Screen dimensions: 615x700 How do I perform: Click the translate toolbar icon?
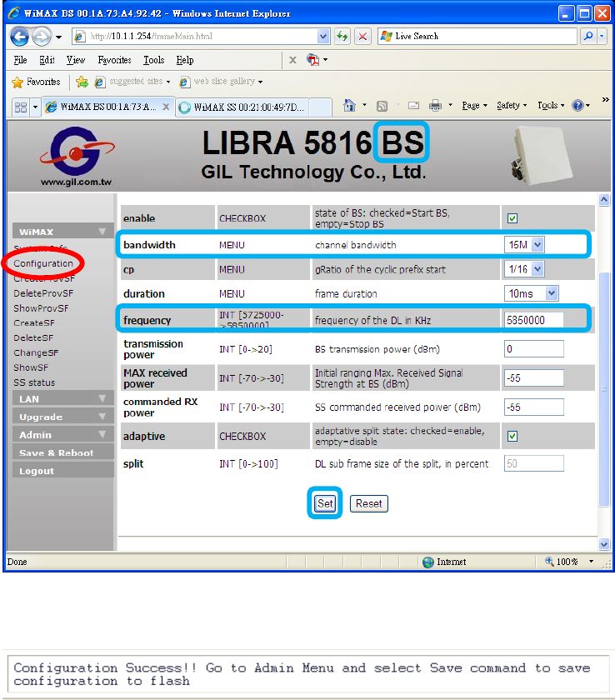[x=312, y=59]
